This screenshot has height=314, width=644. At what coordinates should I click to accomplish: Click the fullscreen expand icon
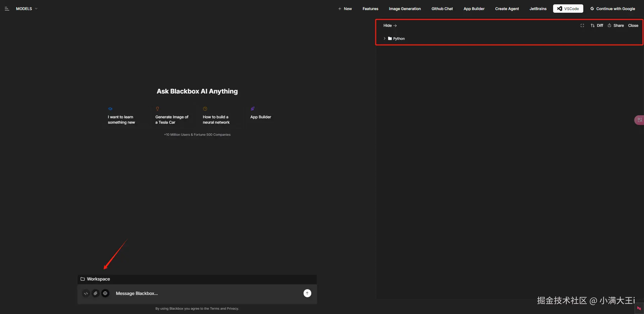[x=582, y=25]
